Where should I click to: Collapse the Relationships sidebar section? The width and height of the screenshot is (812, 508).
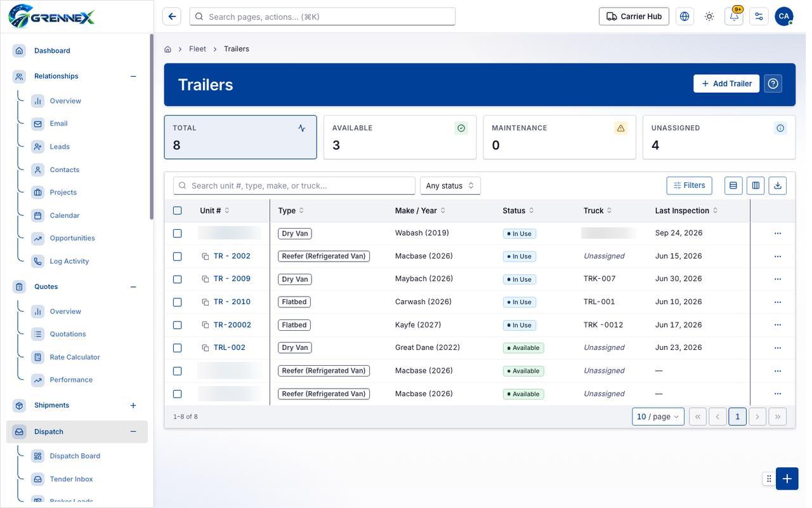point(133,76)
